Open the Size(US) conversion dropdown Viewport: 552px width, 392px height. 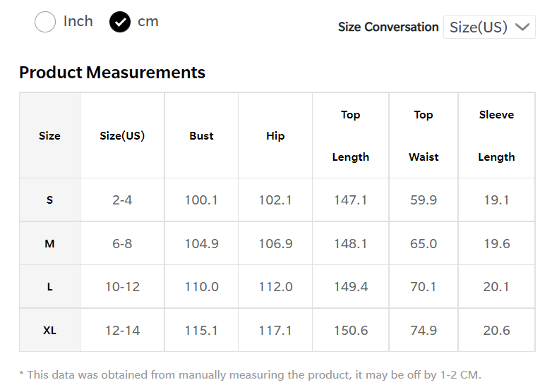[488, 27]
